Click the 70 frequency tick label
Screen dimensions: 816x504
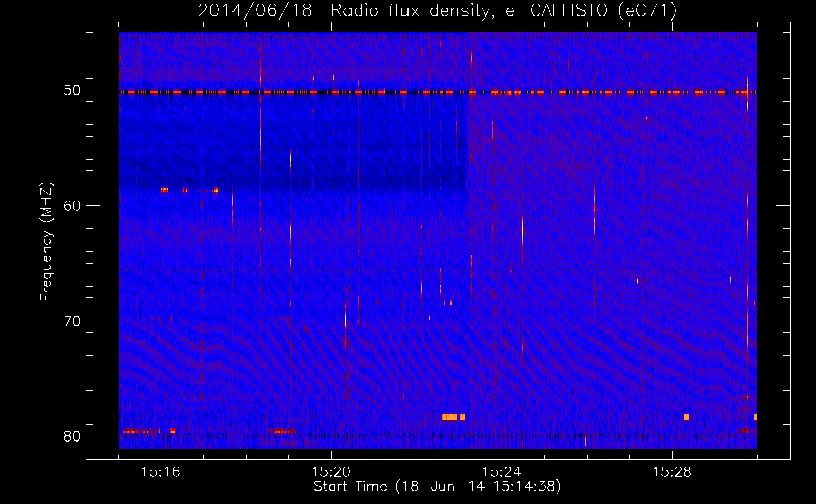(x=72, y=321)
